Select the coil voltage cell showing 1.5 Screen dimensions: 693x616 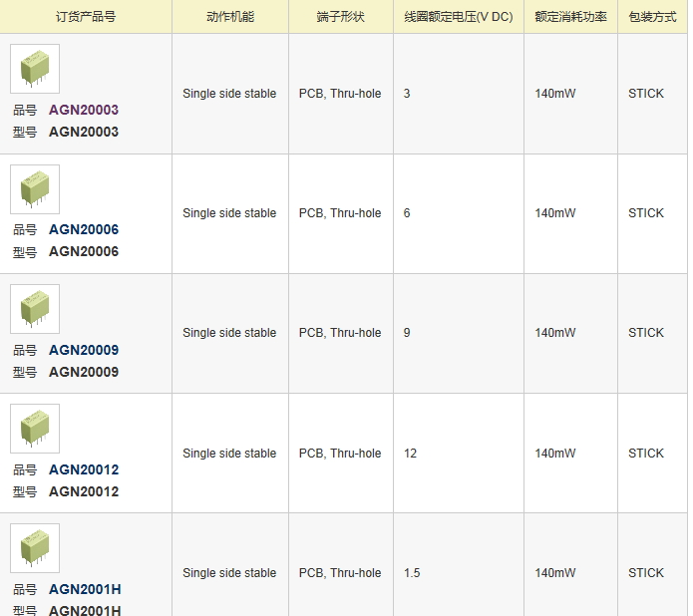pos(412,573)
